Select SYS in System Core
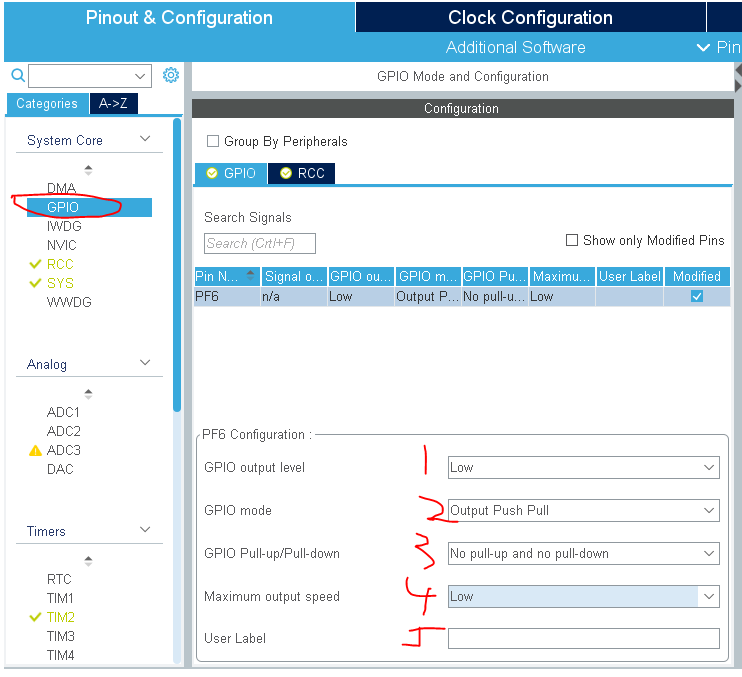742x677 pixels. (60, 283)
